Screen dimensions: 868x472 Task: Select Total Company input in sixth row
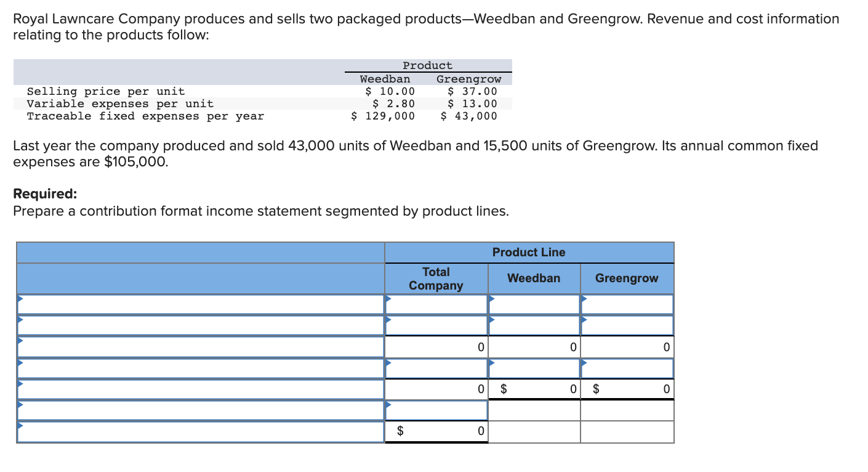436,410
